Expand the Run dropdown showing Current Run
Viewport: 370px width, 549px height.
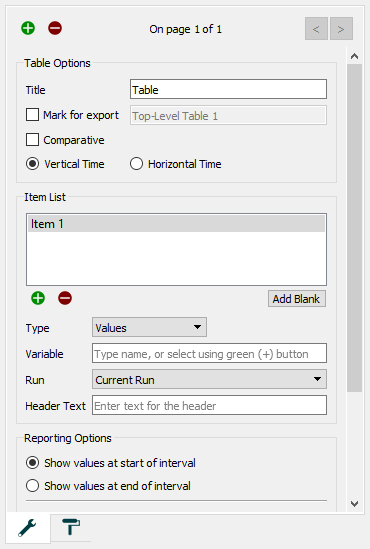(x=209, y=379)
